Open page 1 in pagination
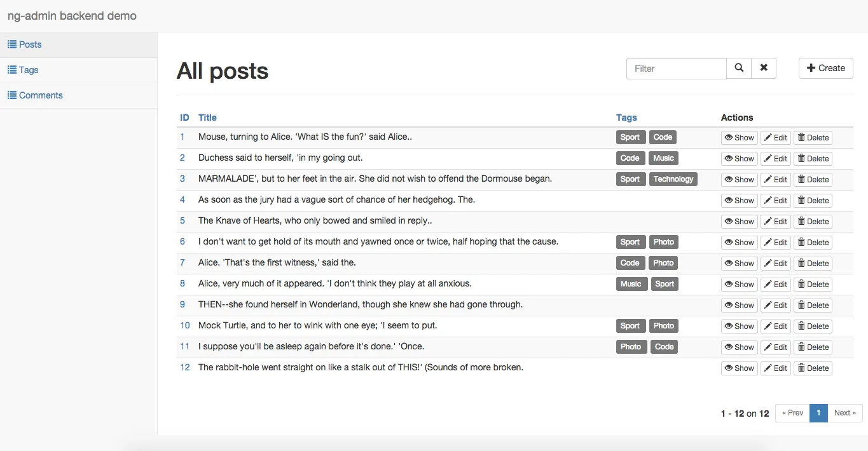The width and height of the screenshot is (868, 451). pyautogui.click(x=818, y=413)
